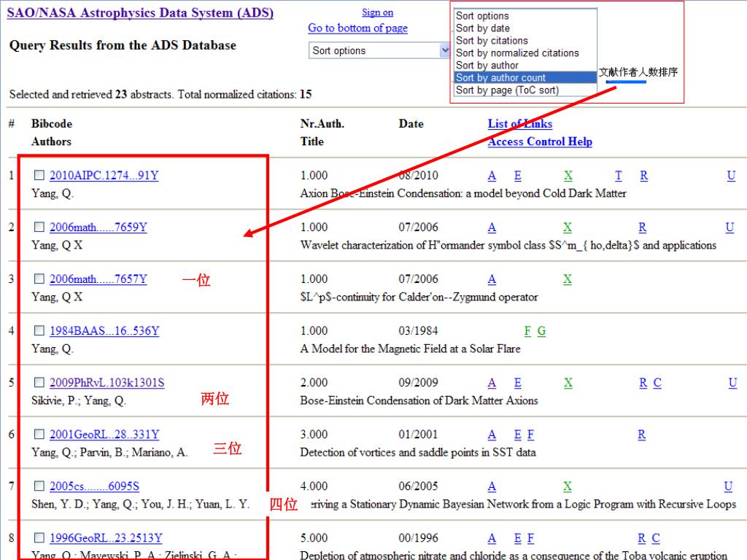Viewport: 747px width, 560px height.
Task: Open SAO/NASA Astrophysics Data System link
Action: (x=140, y=13)
